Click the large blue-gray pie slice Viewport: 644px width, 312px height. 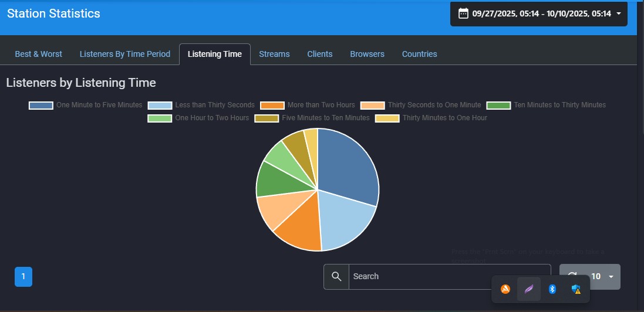pyautogui.click(x=346, y=167)
